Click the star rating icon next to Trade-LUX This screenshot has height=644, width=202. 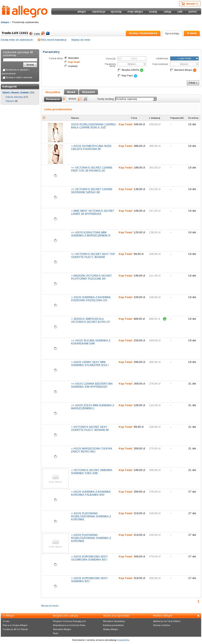(31, 33)
